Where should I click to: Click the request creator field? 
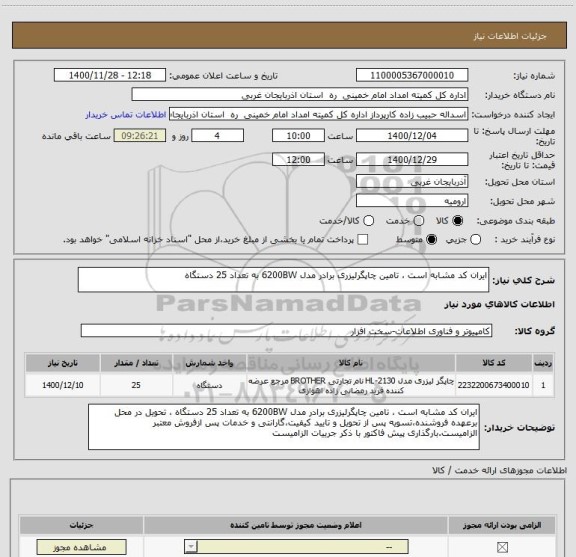[x=318, y=115]
